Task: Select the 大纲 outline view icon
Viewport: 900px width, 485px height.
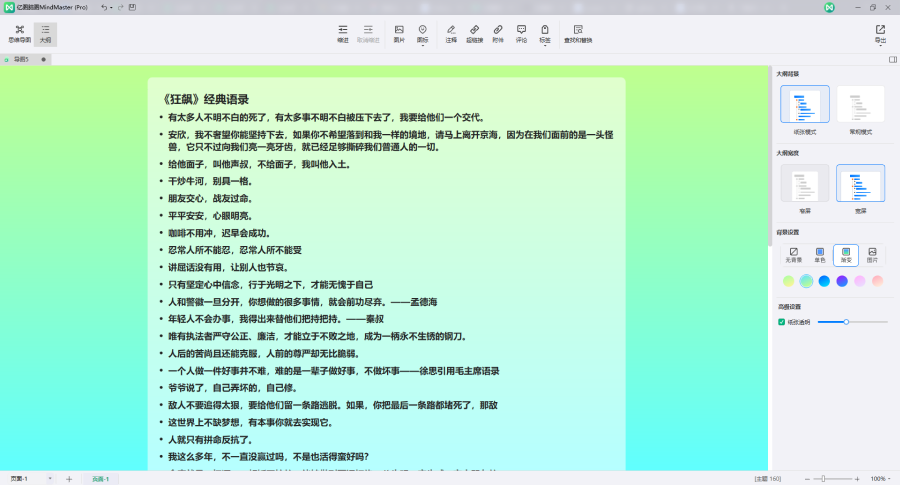Action: [46, 34]
